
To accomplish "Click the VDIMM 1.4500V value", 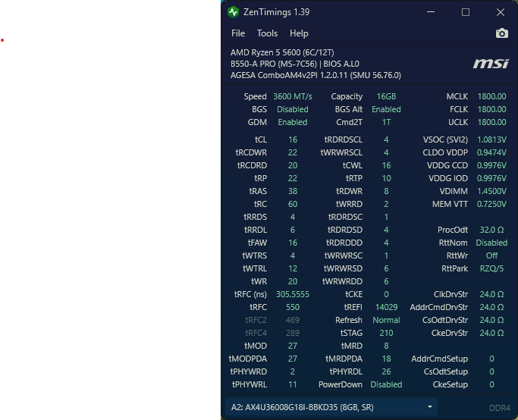I will tap(491, 191).
